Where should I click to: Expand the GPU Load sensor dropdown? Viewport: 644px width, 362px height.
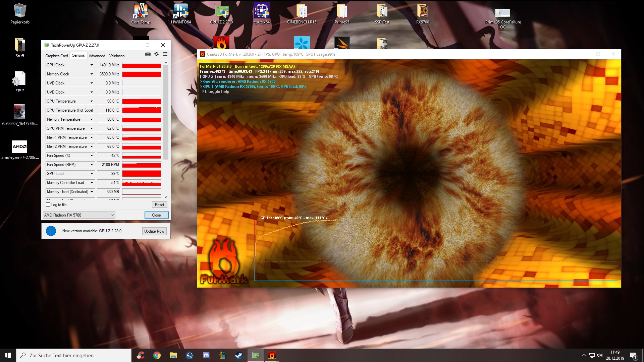pos(92,174)
